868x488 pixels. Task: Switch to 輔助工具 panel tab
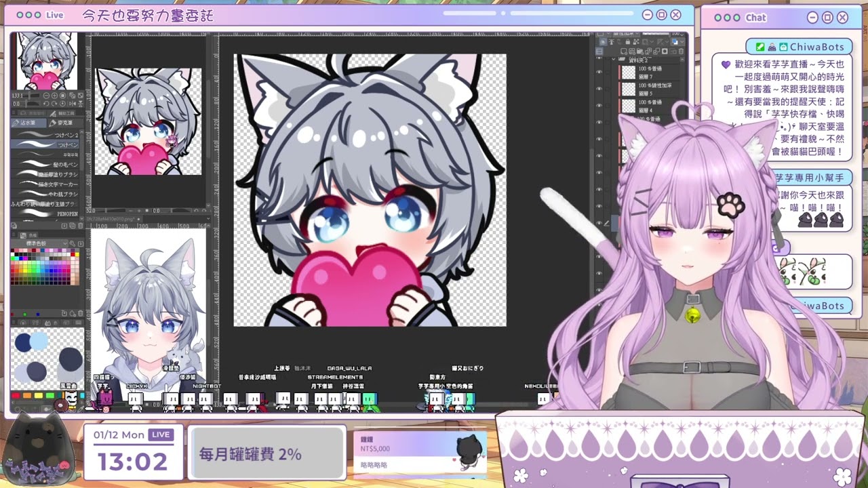(63, 113)
